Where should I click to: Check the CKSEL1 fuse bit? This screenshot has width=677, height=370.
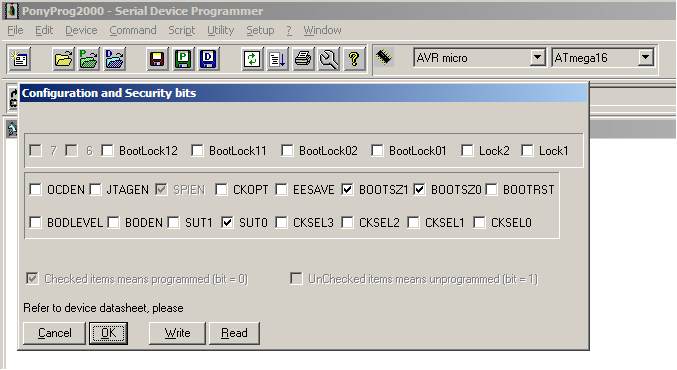[x=413, y=222]
